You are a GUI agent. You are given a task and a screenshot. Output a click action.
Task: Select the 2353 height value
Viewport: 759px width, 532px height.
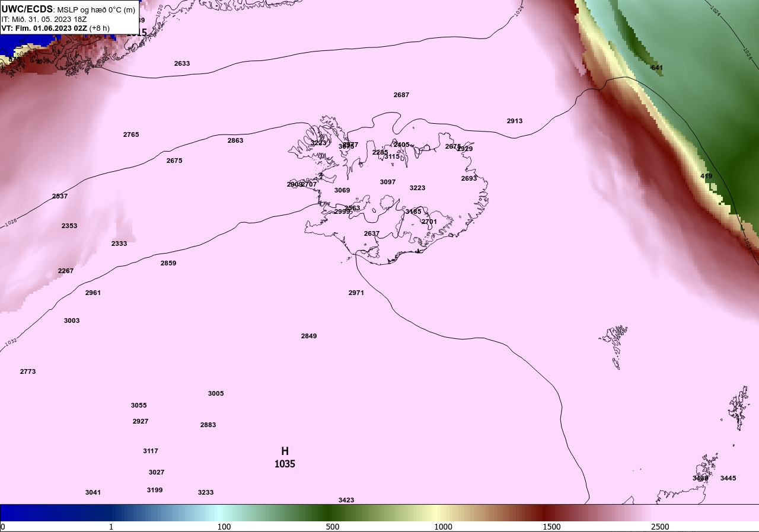tap(69, 226)
